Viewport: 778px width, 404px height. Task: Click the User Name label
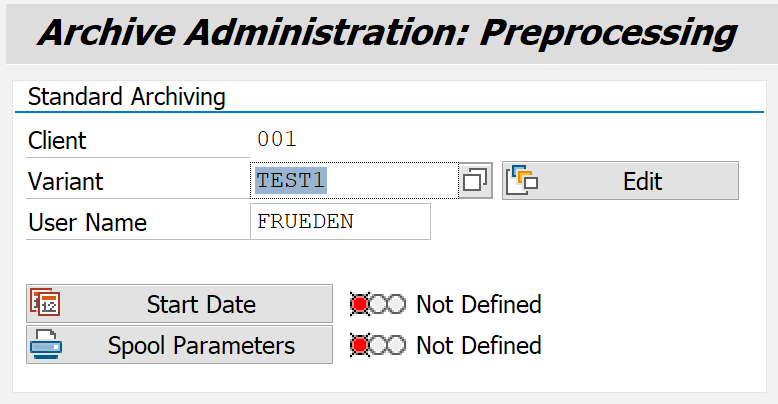click(x=87, y=223)
